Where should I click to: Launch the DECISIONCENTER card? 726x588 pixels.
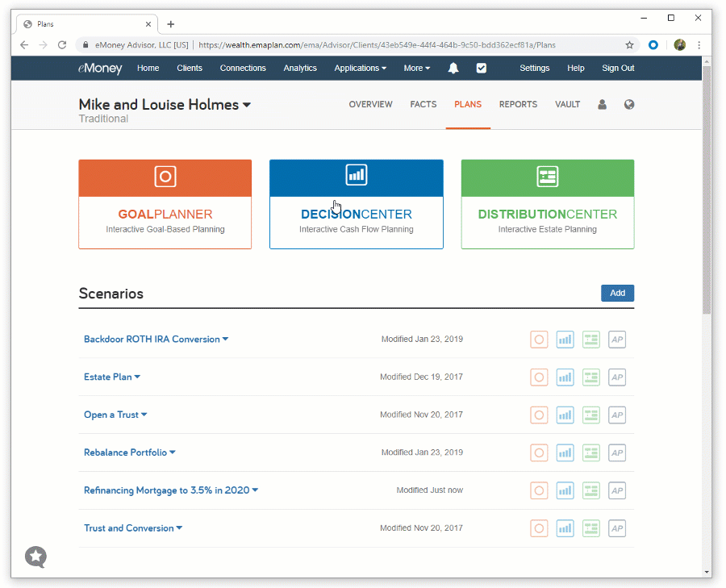[x=356, y=204]
